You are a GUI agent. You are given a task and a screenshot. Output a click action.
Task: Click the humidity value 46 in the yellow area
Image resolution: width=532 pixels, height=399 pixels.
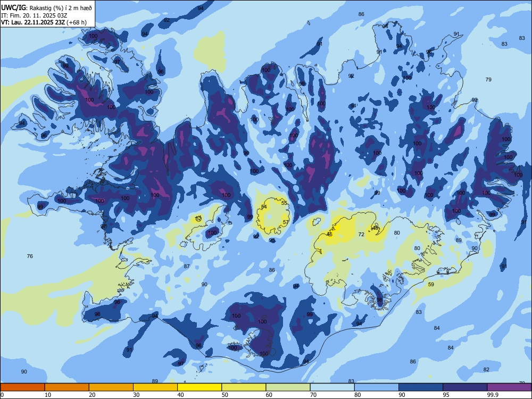(x=329, y=235)
